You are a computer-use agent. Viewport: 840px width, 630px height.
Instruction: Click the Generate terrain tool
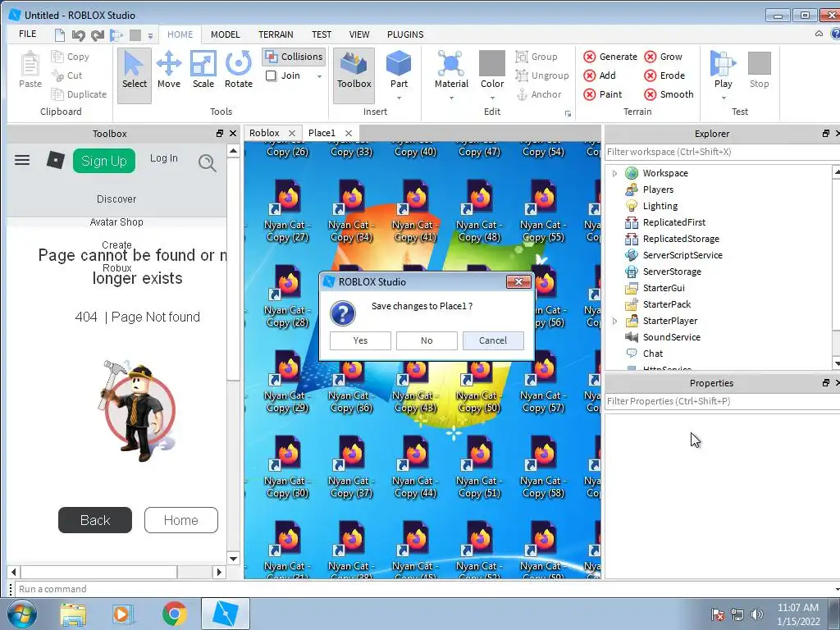point(610,57)
